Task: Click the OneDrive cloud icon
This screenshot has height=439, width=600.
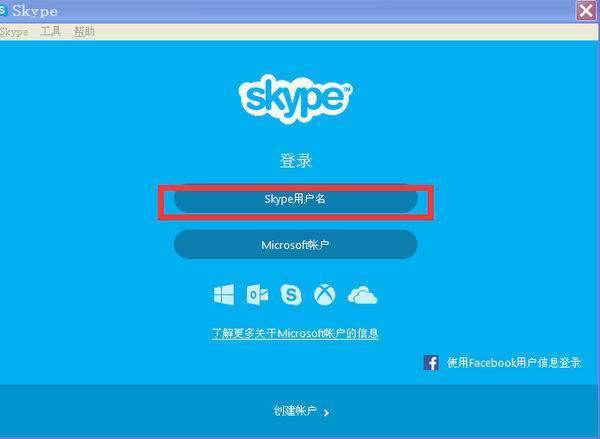Action: tap(362, 295)
